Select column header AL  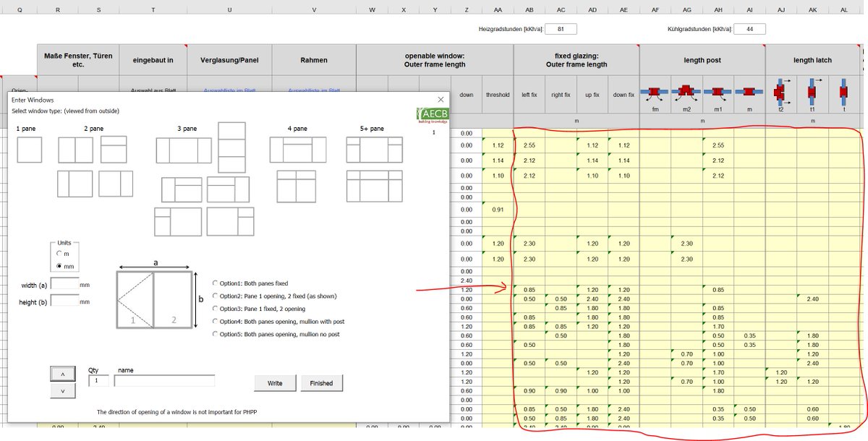843,9
